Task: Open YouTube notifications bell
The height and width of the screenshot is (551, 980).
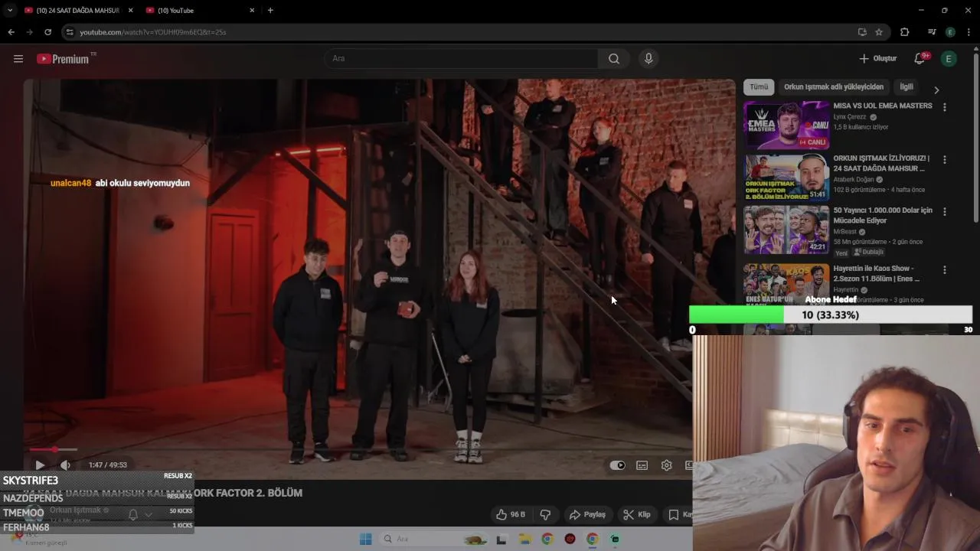Action: click(920, 59)
